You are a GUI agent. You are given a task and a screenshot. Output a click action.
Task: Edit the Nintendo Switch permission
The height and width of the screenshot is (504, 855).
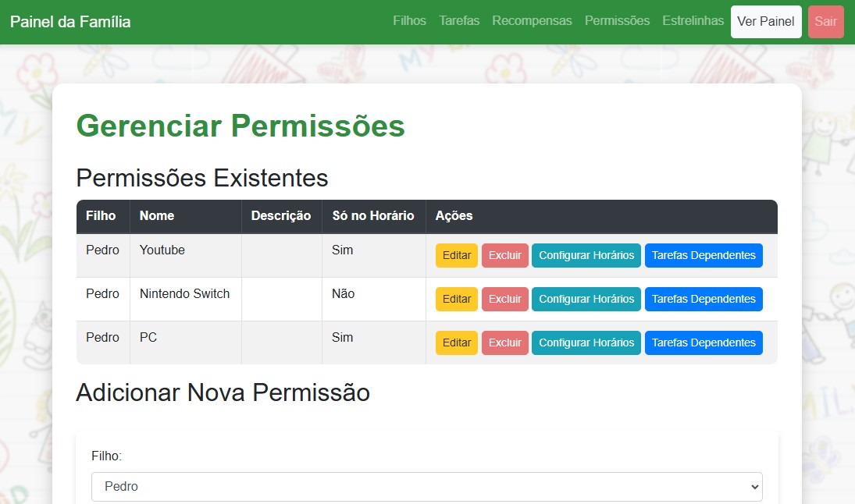(457, 299)
